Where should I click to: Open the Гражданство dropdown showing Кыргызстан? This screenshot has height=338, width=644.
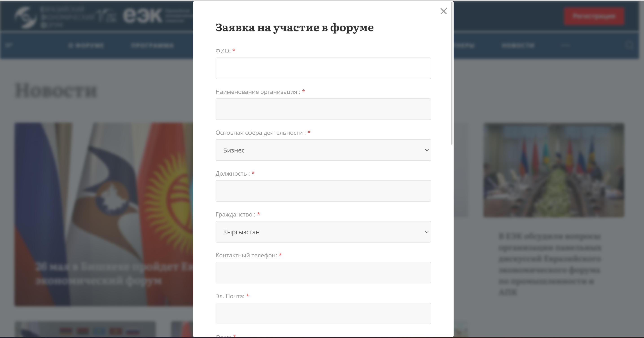click(323, 232)
